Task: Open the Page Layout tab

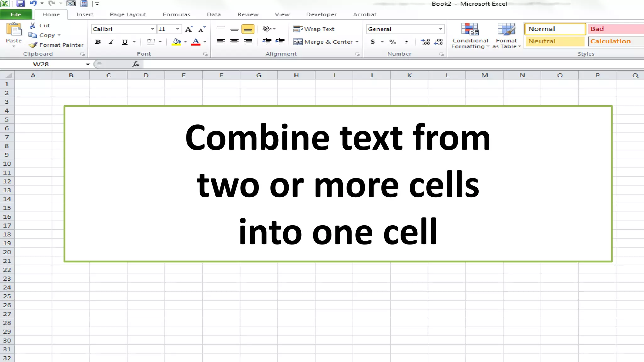Action: 128,14
